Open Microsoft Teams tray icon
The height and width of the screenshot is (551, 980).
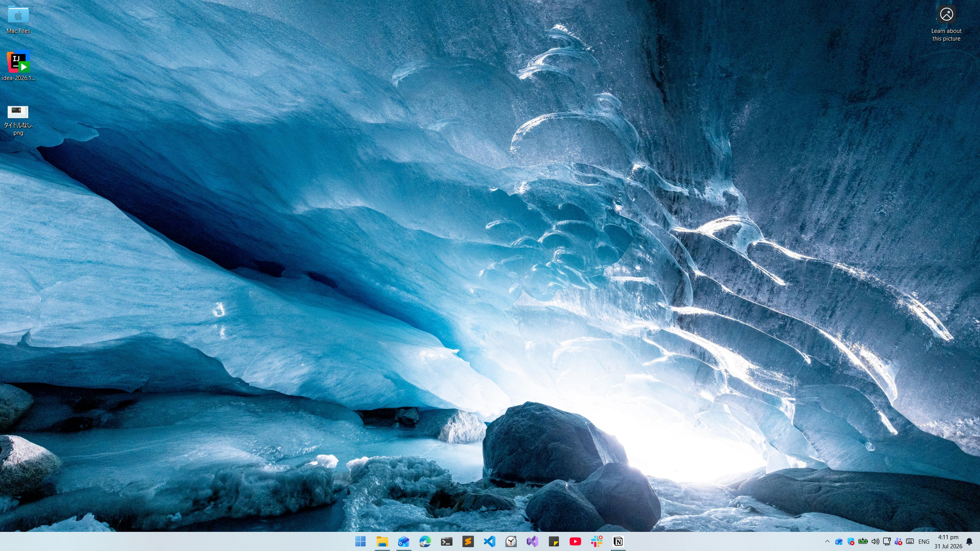898,541
